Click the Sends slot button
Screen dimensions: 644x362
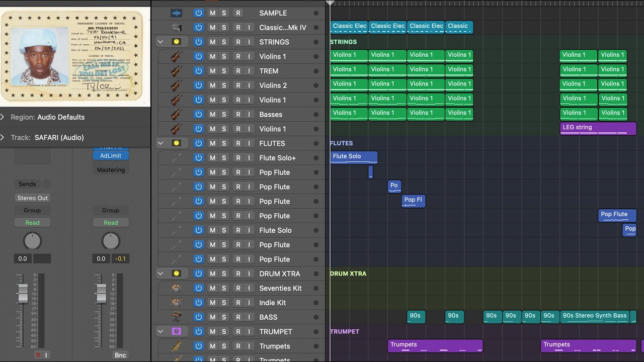tap(27, 184)
